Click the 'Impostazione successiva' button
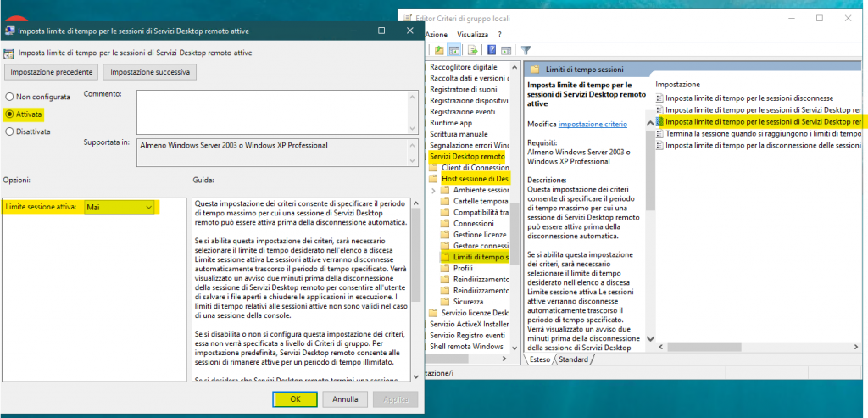 tap(150, 72)
